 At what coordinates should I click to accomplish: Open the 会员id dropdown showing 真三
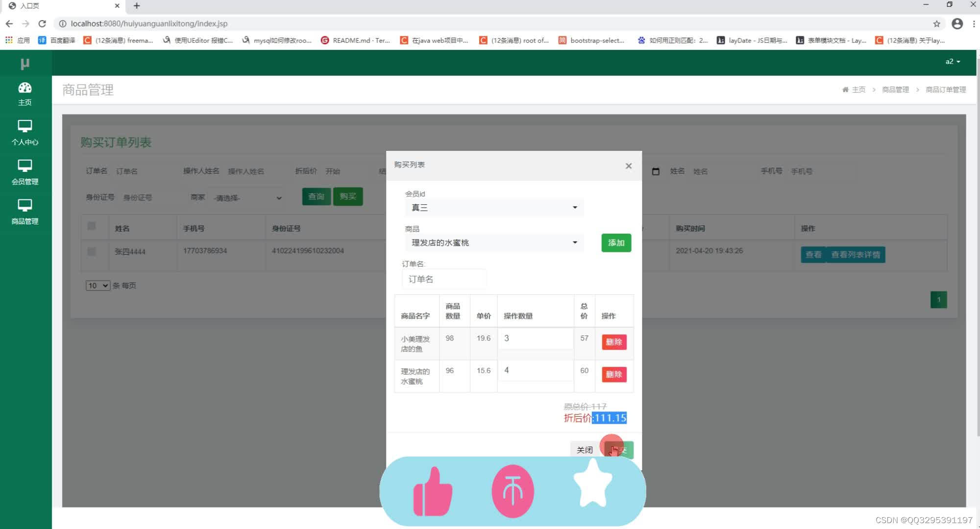494,208
